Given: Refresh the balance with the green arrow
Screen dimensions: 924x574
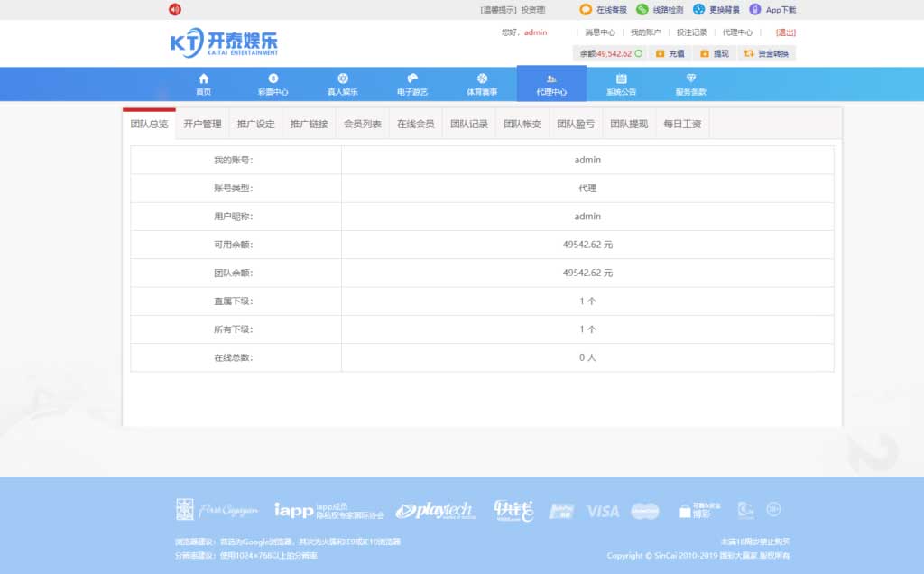Looking at the screenshot, I should click(639, 53).
